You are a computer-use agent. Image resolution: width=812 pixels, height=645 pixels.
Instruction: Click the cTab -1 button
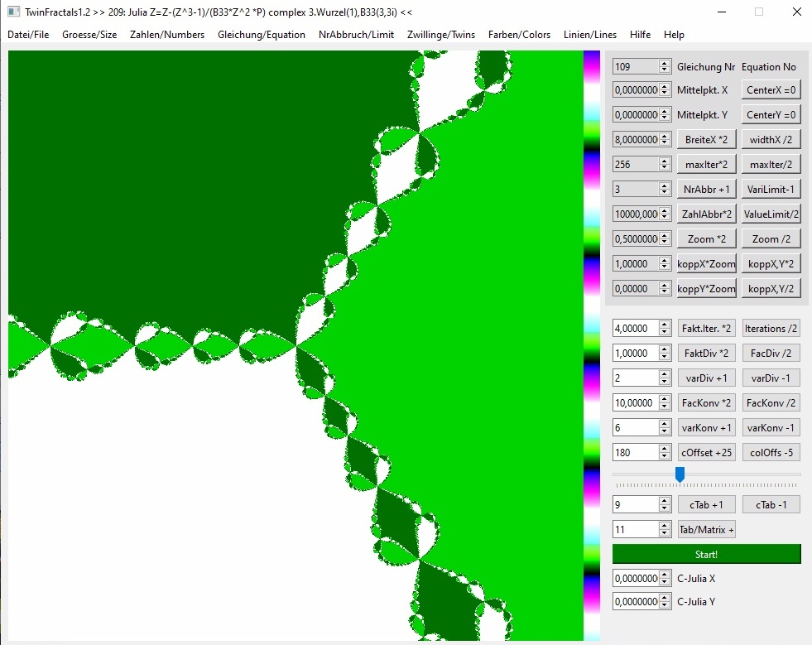coord(771,504)
